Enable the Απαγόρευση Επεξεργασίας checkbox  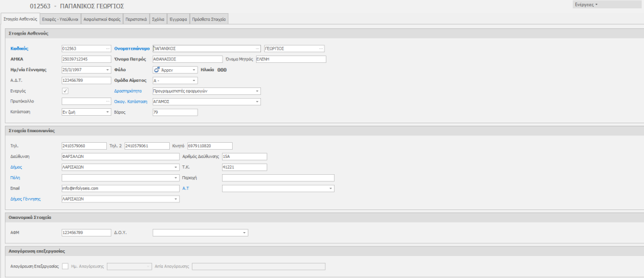tap(65, 266)
